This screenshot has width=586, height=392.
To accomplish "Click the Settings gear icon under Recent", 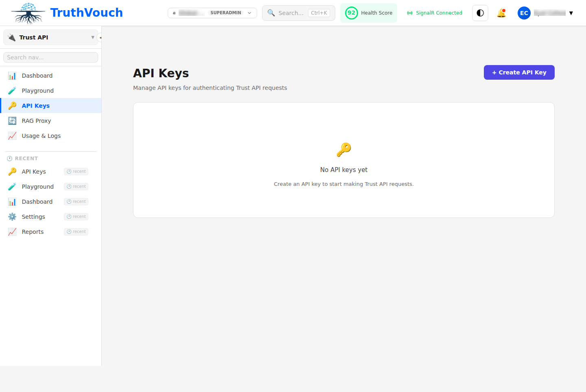I will tap(12, 216).
